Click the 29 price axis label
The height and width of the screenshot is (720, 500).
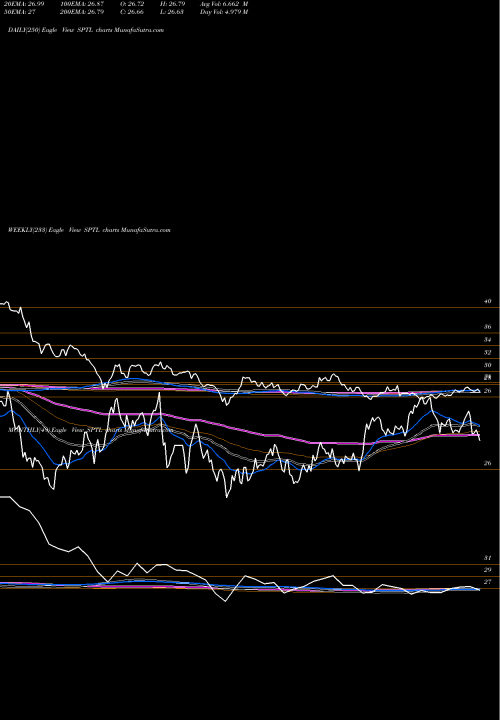pos(488,570)
